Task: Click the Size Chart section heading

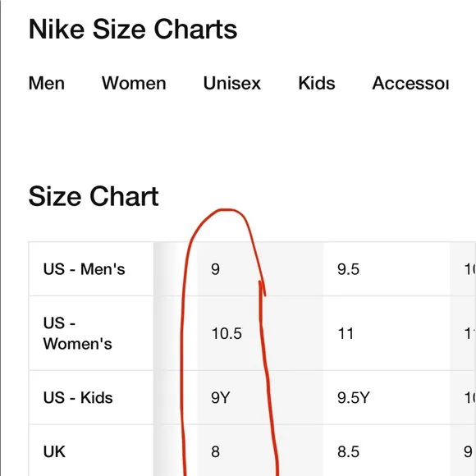Action: (x=94, y=196)
